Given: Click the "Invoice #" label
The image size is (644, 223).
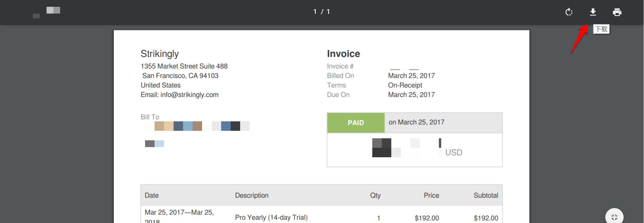Looking at the screenshot, I should pyautogui.click(x=340, y=66).
